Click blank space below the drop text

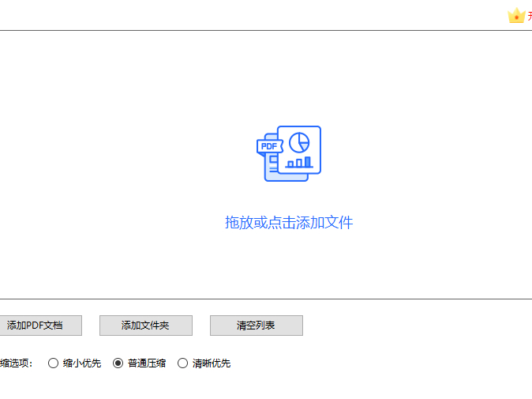click(289, 265)
